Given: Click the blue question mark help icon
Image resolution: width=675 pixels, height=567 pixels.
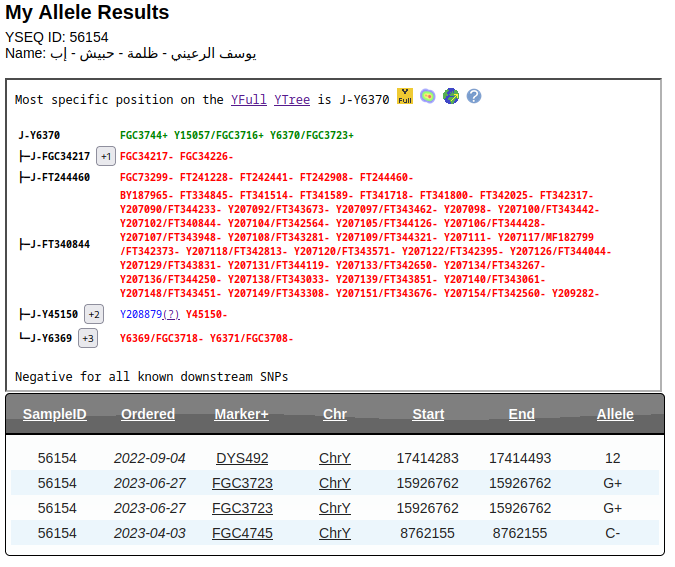Looking at the screenshot, I should click(474, 96).
